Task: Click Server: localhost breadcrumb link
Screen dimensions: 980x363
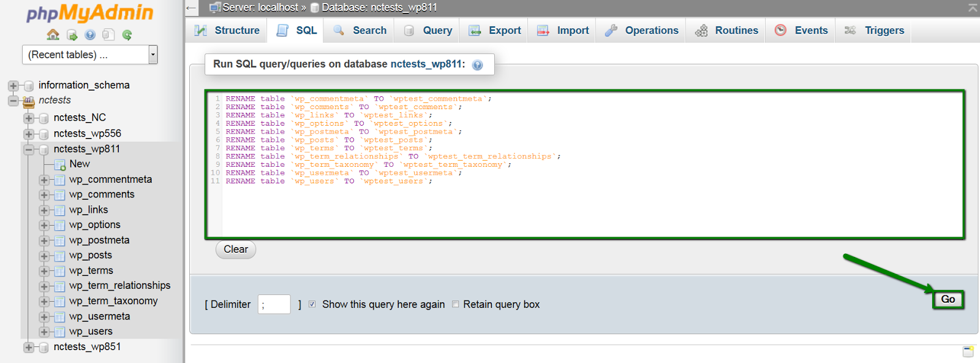Action: click(x=260, y=8)
